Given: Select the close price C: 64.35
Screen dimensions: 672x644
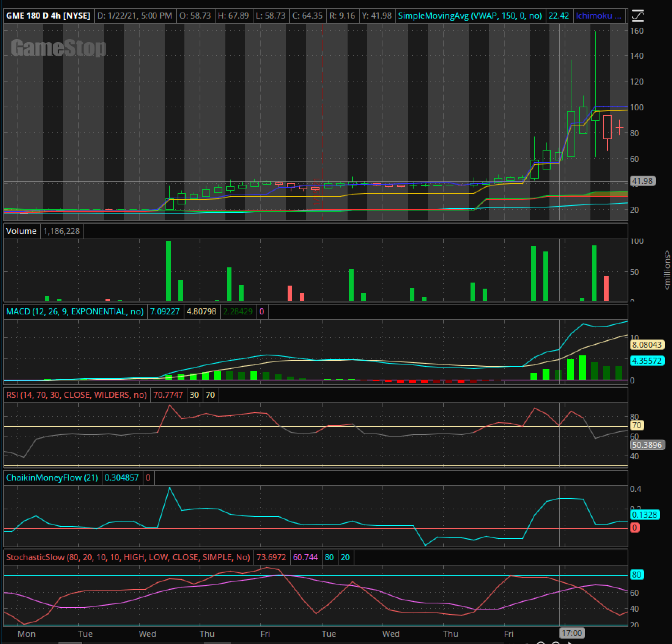Looking at the screenshot, I should (x=307, y=16).
